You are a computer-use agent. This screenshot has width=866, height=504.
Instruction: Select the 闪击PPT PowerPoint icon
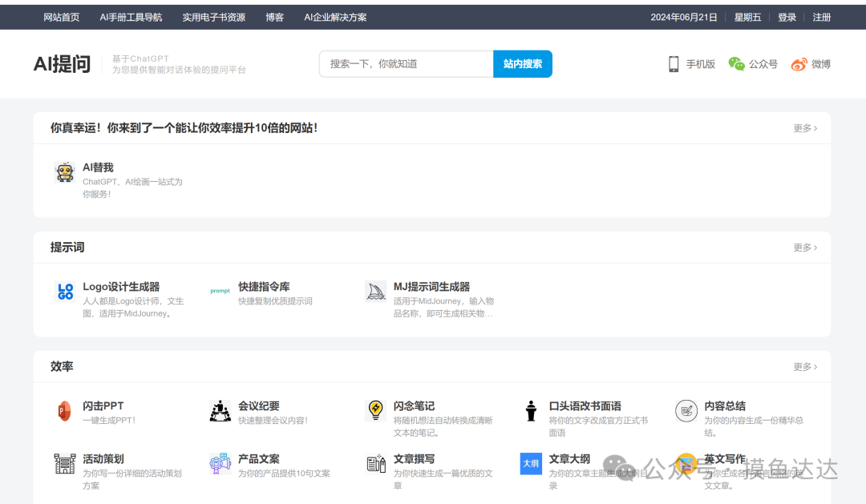[64, 410]
